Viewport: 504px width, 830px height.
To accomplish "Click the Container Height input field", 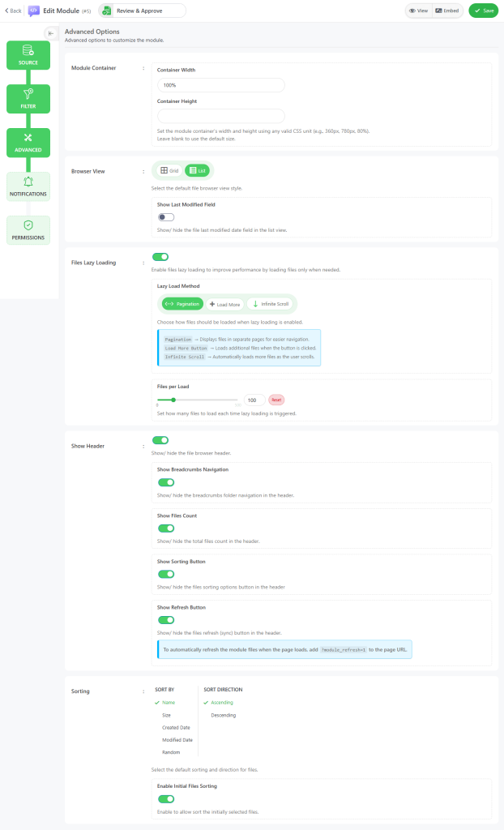I will [220, 116].
